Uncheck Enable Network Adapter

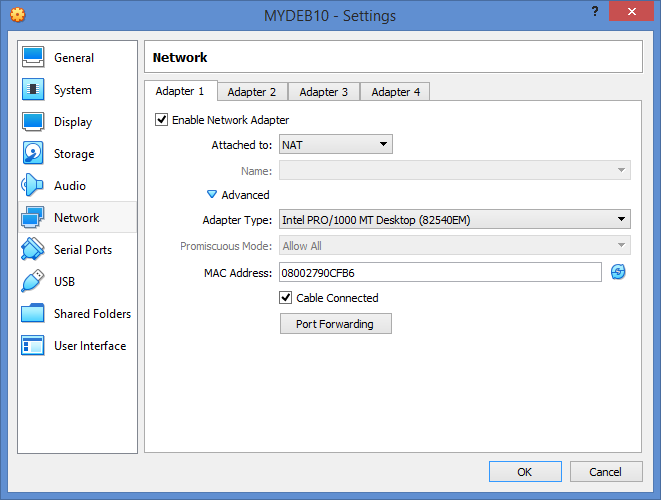pos(161,120)
